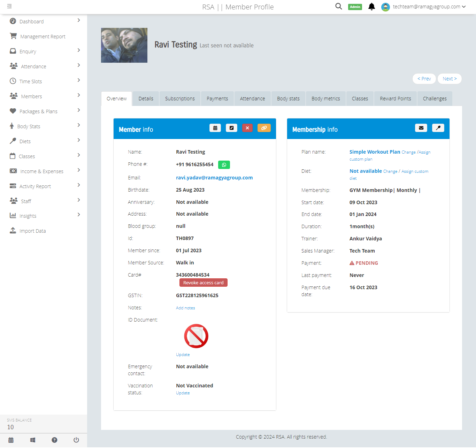Click the power logout icon at bottom left
Image resolution: width=476 pixels, height=448 pixels.
[76, 440]
